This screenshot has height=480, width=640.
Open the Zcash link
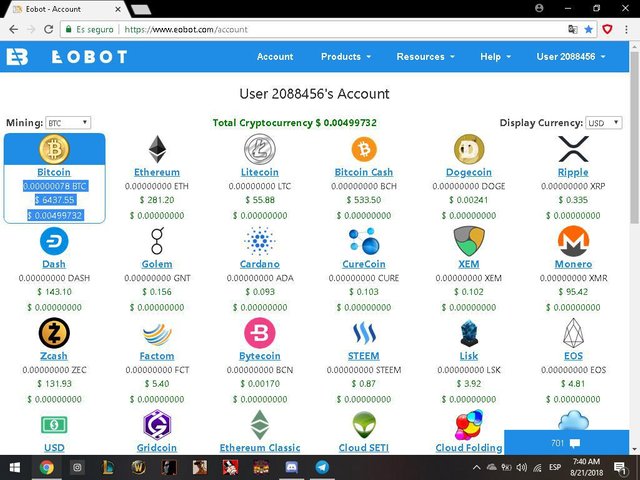pos(54,356)
